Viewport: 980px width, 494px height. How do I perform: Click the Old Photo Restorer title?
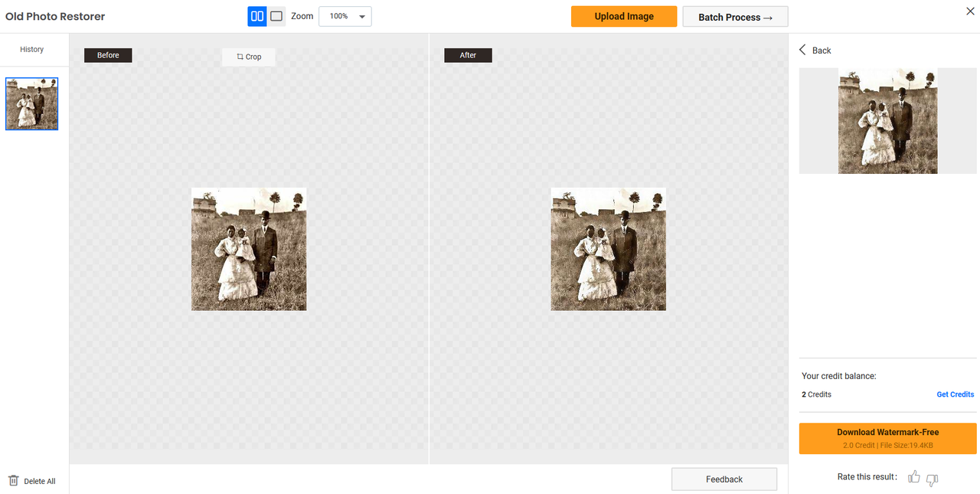coord(55,16)
